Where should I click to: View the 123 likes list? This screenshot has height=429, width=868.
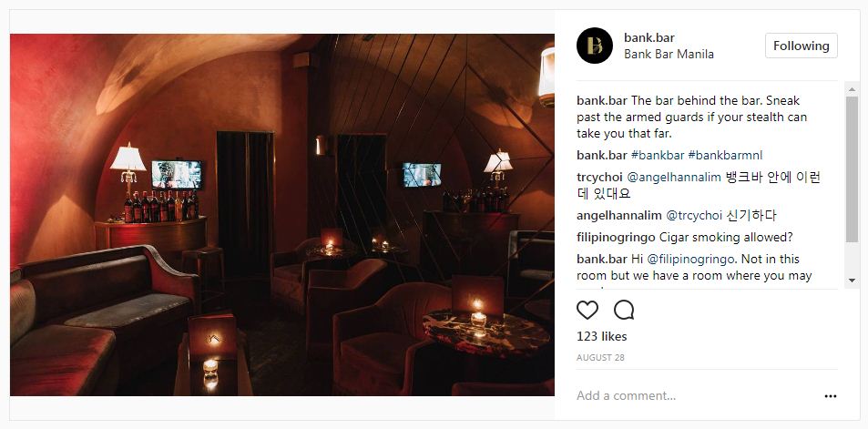(x=602, y=337)
